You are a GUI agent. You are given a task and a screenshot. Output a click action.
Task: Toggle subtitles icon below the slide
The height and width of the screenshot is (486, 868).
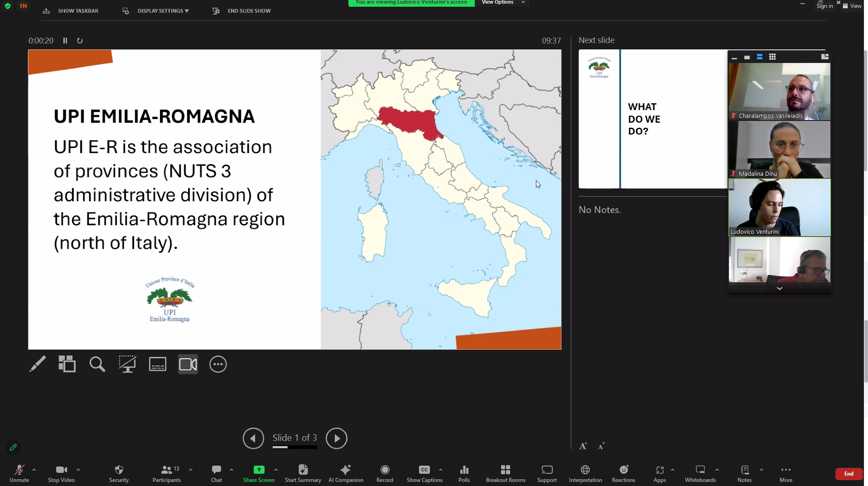[158, 364]
